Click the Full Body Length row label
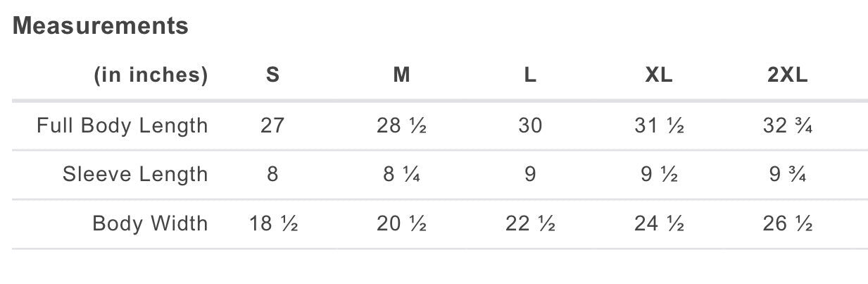This screenshot has width=868, height=284. [x=122, y=125]
